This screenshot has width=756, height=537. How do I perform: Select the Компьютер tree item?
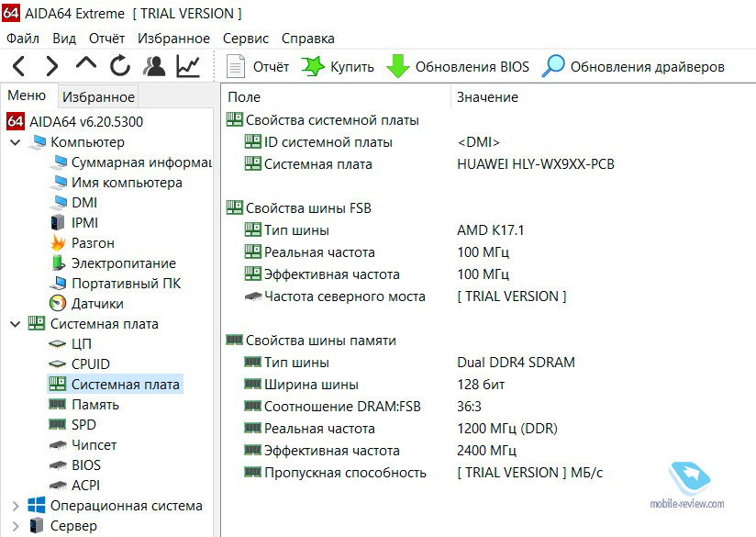click(x=76, y=142)
